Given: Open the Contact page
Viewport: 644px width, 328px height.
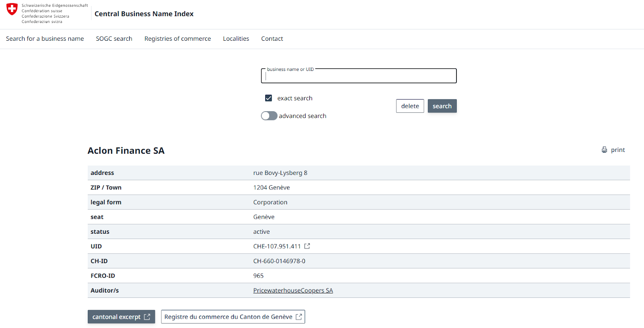Looking at the screenshot, I should coord(272,39).
